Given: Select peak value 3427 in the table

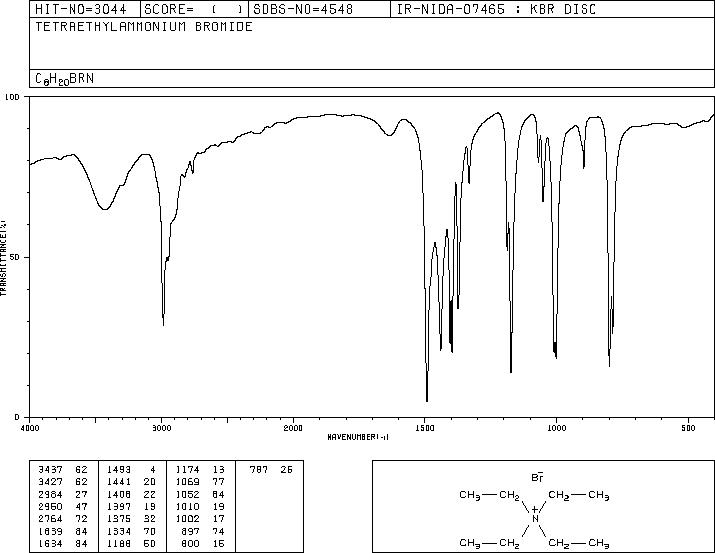Looking at the screenshot, I should [51, 482].
